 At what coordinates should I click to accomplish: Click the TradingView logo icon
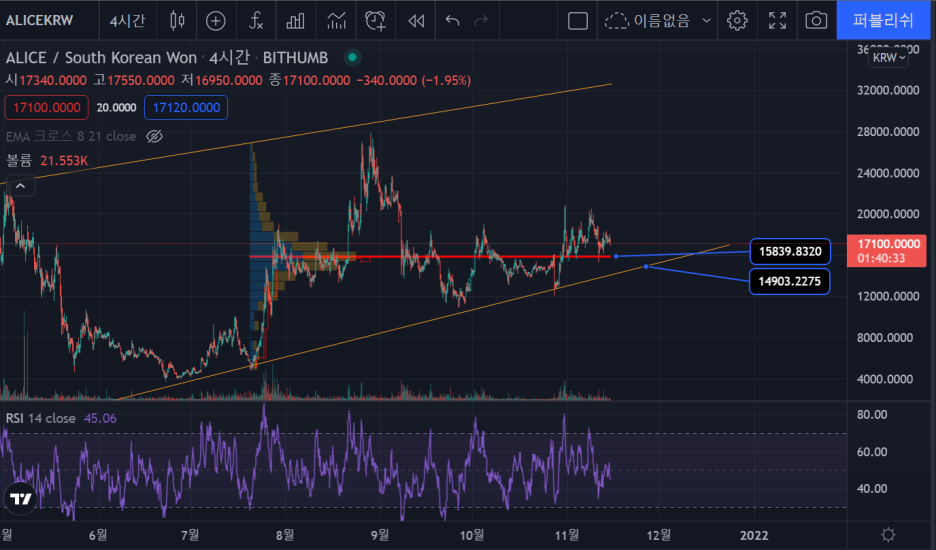click(x=20, y=498)
